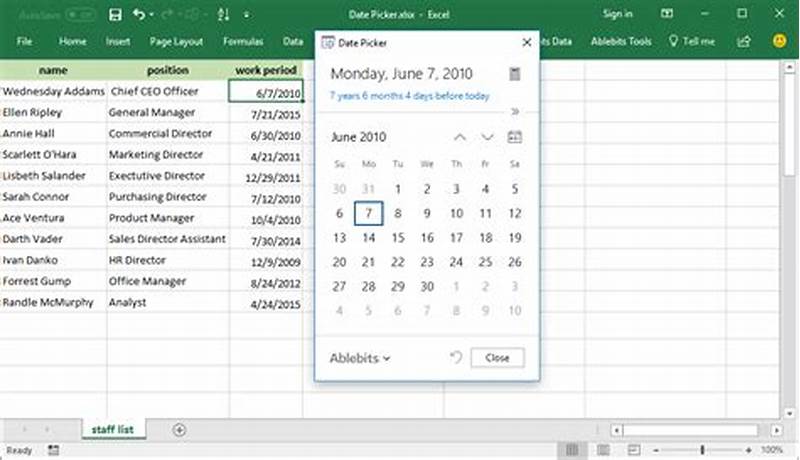Open the date calculator icon beside the date
This screenshot has height=460, width=800.
[x=515, y=74]
